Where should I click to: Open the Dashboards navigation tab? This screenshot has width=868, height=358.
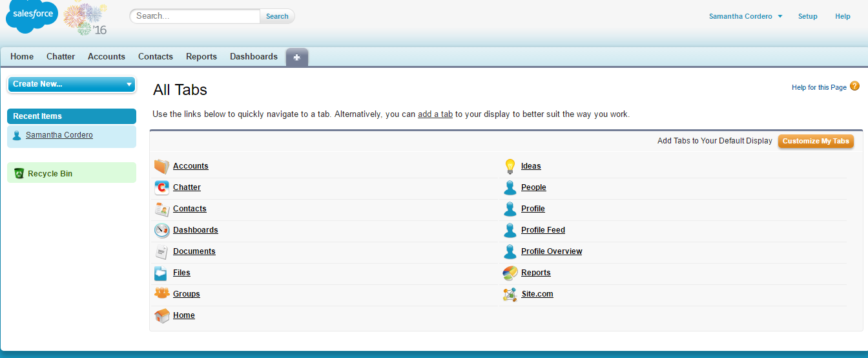254,56
